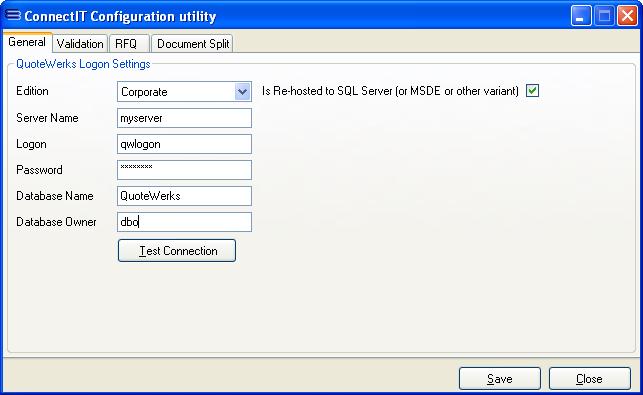The image size is (643, 395).
Task: Click the Server Name label
Action: pos(47,118)
